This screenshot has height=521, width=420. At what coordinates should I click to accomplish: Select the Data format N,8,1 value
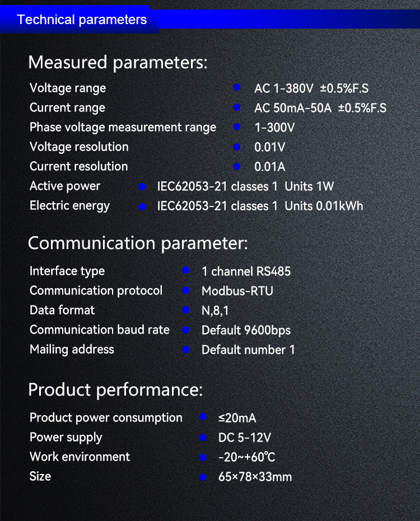pyautogui.click(x=215, y=311)
